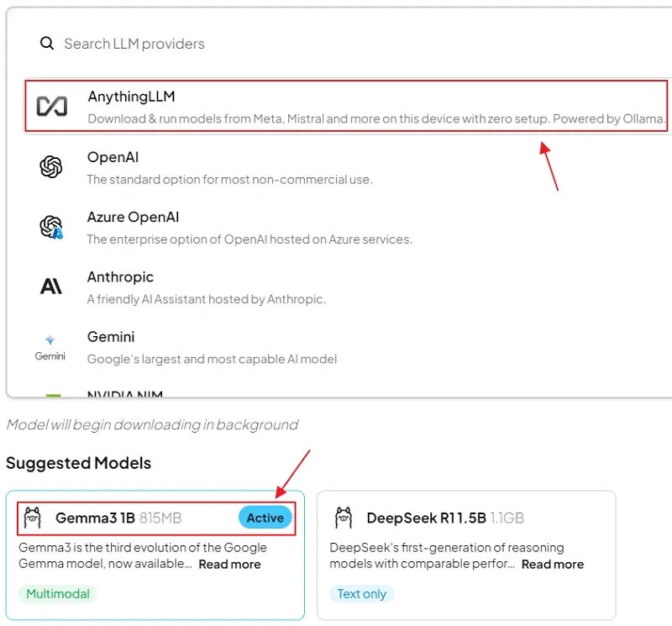The height and width of the screenshot is (626, 672).
Task: Click the Multimodal tag
Action: [58, 594]
